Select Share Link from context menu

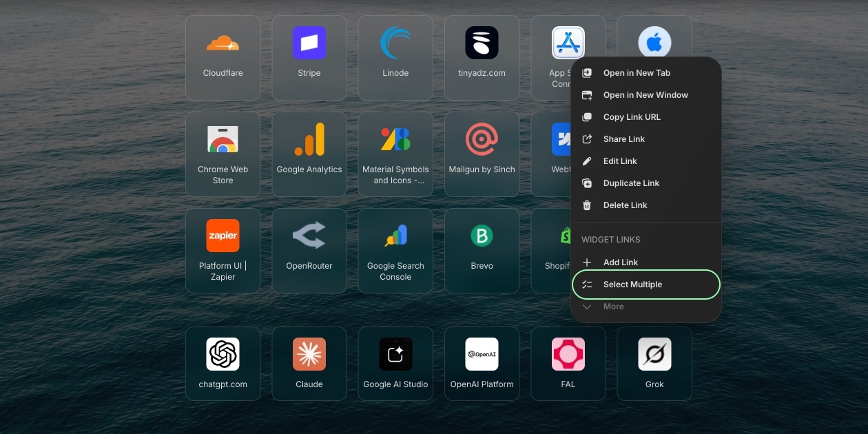tap(646, 139)
